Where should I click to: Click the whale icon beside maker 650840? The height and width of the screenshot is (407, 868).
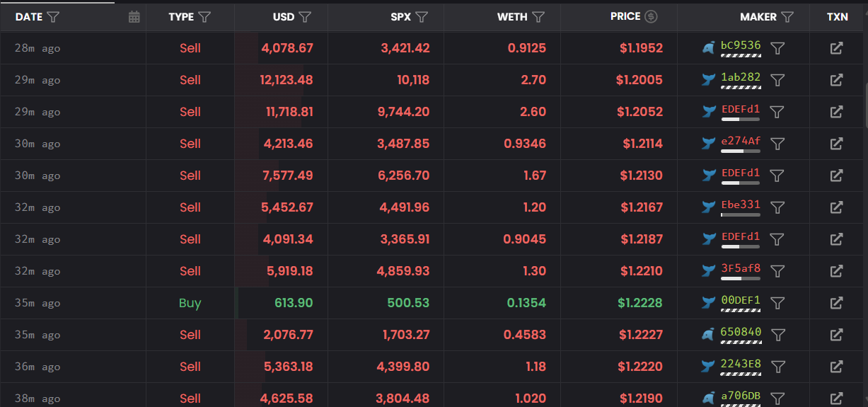pos(709,334)
